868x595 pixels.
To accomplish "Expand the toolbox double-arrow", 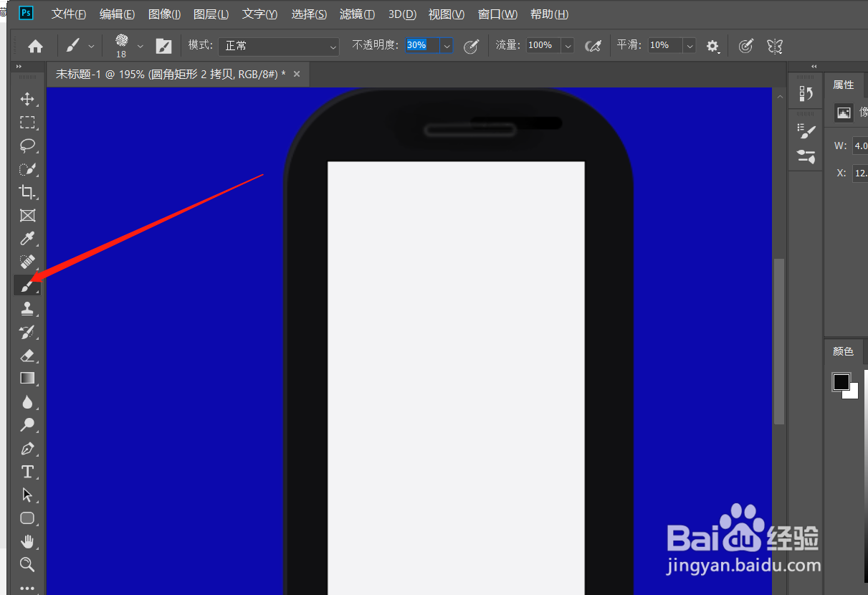I will (x=19, y=67).
